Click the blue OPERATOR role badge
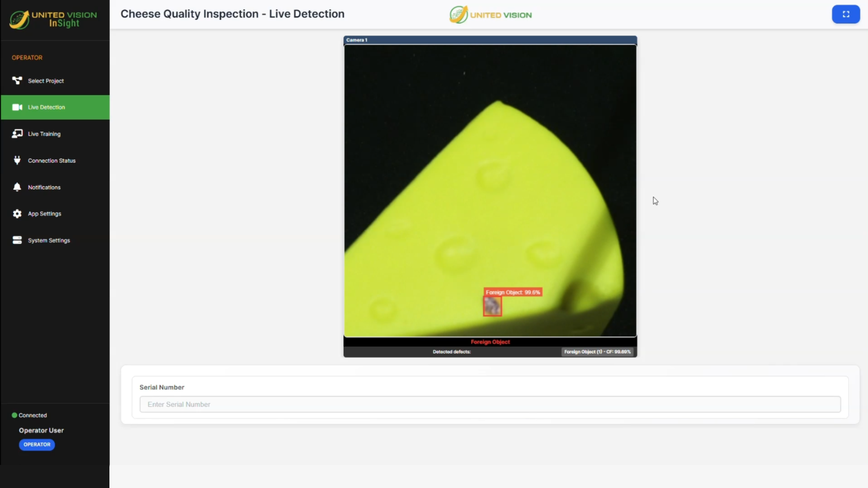 (37, 445)
